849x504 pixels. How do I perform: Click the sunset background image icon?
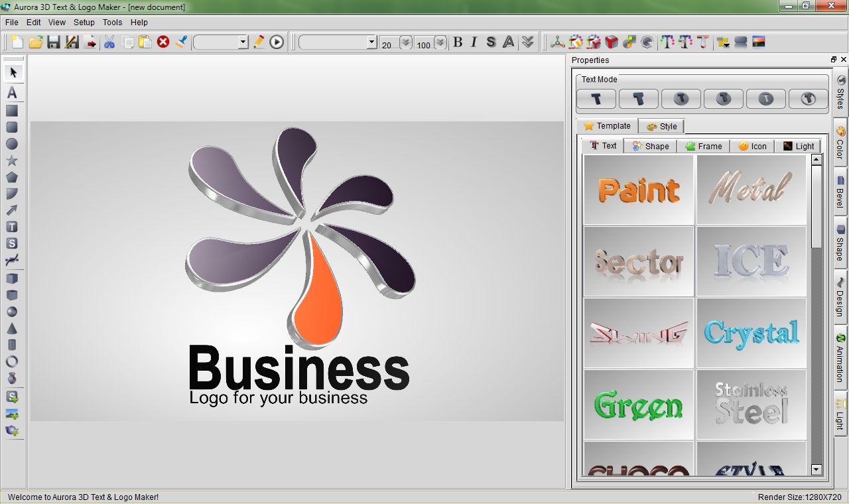tap(759, 42)
